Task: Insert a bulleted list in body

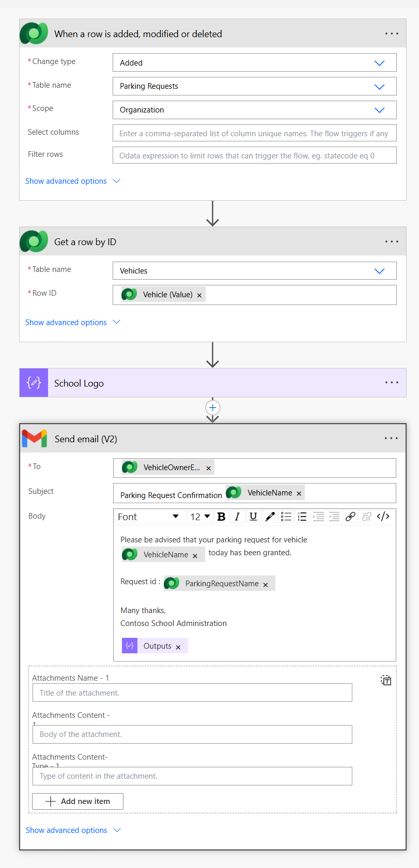Action: click(x=286, y=517)
